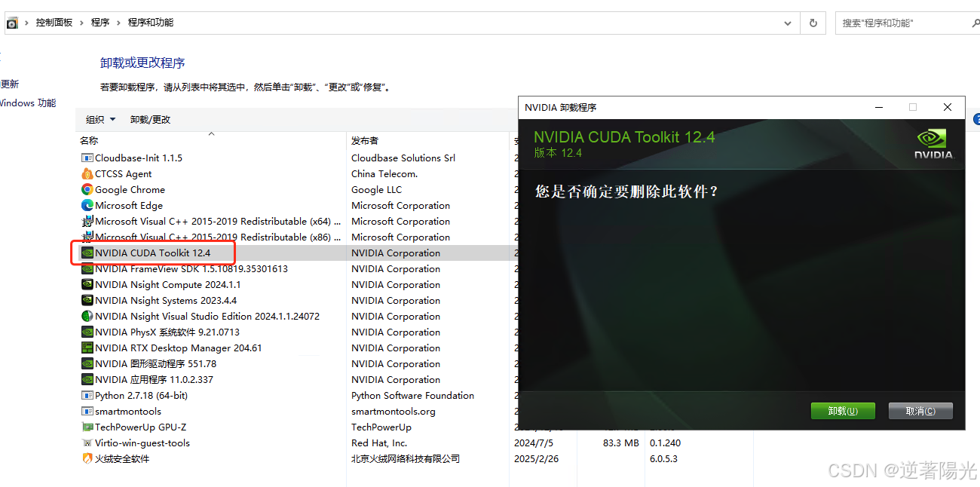This screenshot has height=487, width=980.
Task: Click the Python 2.7.18 (64-bit) icon
Action: click(x=87, y=395)
